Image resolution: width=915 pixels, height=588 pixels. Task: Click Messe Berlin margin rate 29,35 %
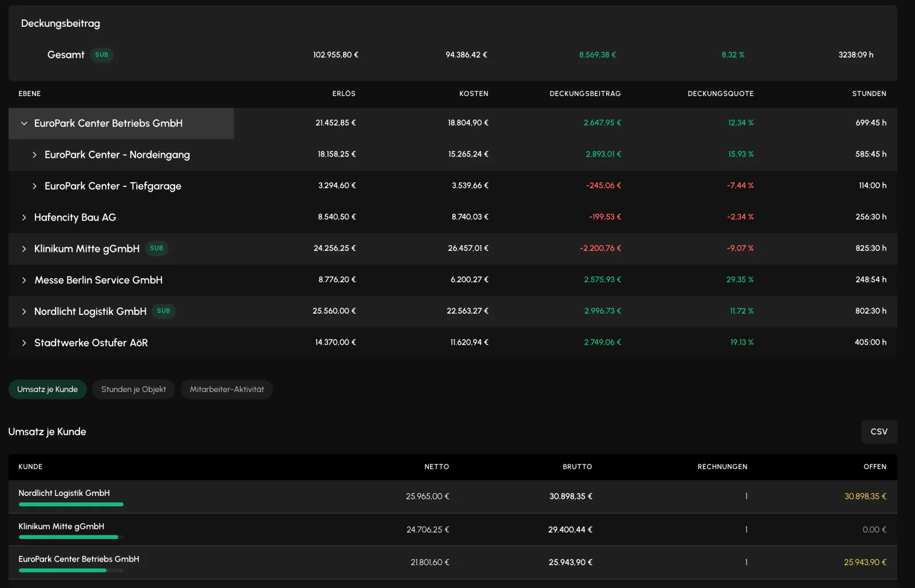[740, 280]
